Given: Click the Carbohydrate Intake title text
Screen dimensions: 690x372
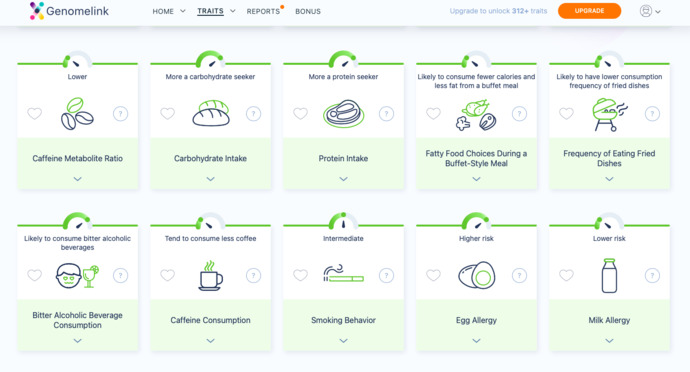Looking at the screenshot, I should pyautogui.click(x=210, y=158).
